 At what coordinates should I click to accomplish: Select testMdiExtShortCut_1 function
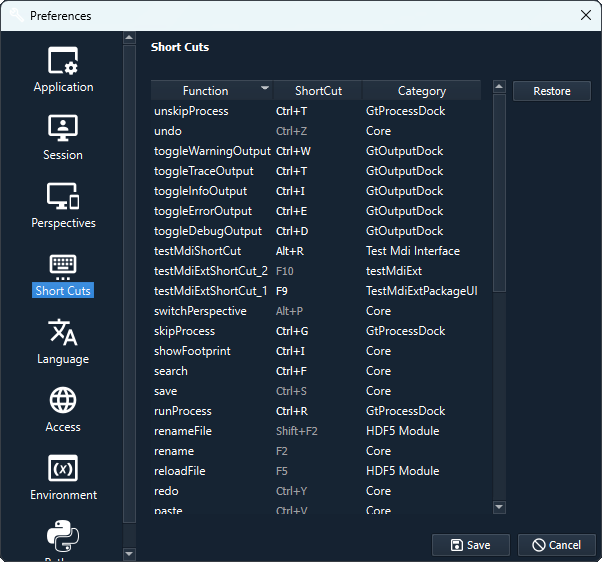(x=210, y=291)
